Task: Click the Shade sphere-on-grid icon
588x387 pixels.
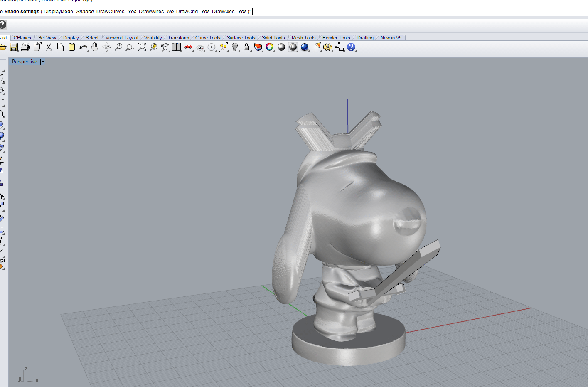Action: coord(293,47)
